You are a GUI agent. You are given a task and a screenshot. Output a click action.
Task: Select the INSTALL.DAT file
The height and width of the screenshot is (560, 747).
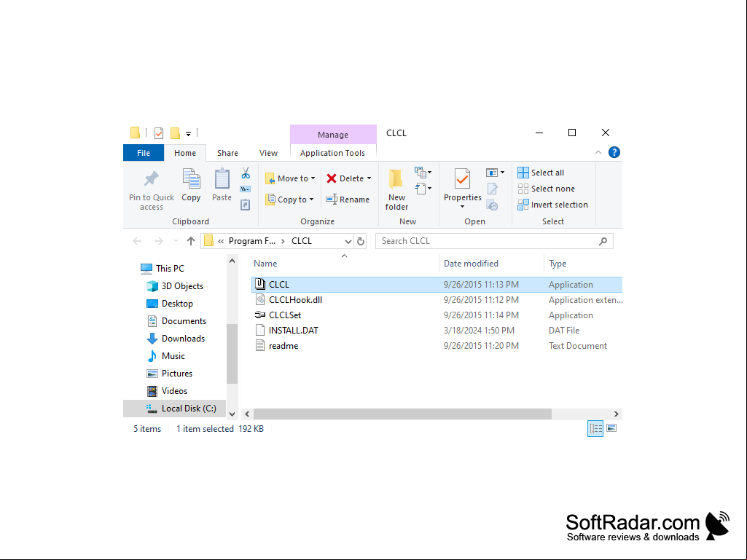click(437, 331)
